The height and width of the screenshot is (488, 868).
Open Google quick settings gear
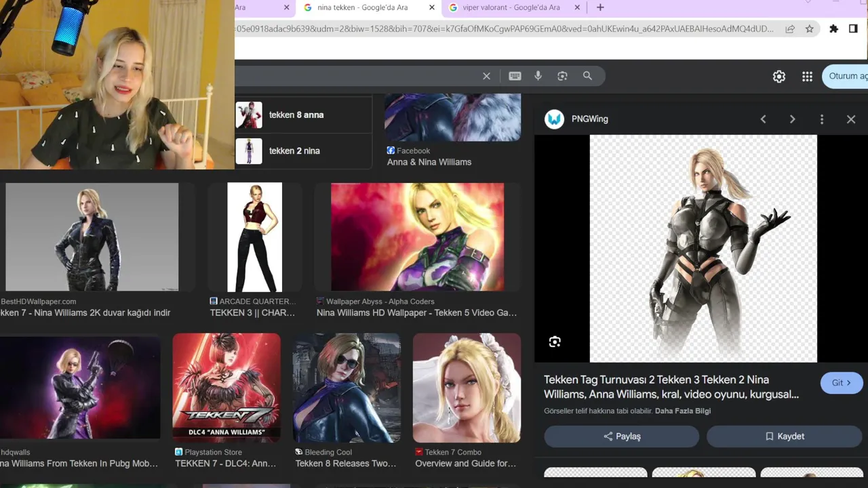779,77
